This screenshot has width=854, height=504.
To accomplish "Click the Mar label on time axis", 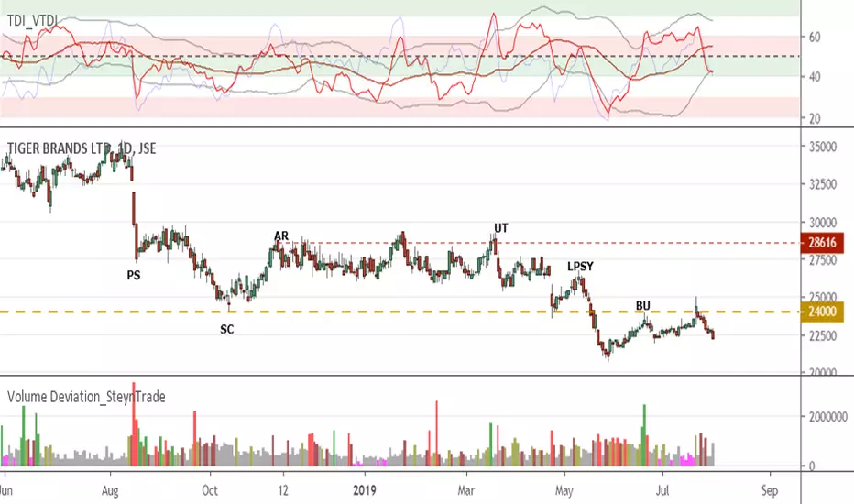I will point(465,490).
